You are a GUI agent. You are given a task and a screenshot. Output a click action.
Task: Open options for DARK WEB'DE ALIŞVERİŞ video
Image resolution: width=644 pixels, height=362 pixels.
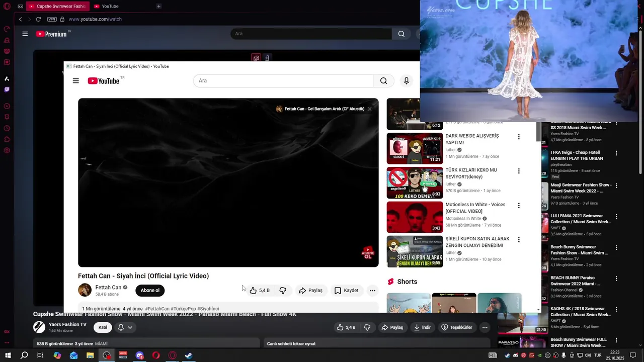pyautogui.click(x=519, y=137)
